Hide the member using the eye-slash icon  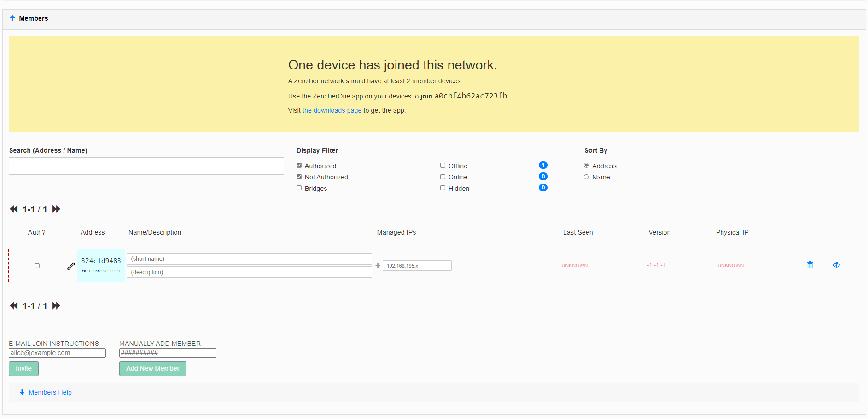pos(836,265)
